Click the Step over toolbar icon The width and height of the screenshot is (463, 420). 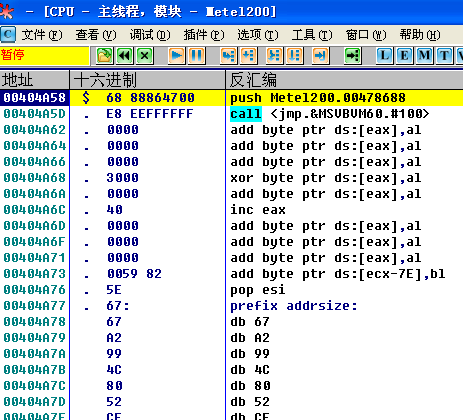[x=248, y=55]
